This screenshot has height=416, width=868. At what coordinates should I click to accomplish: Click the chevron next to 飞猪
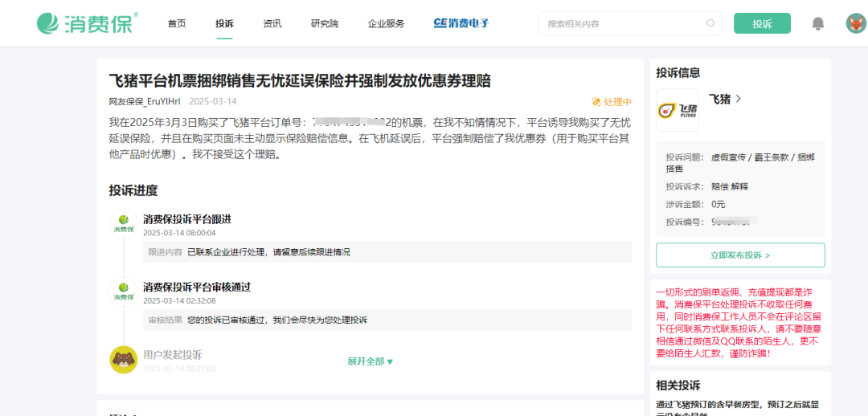[x=739, y=99]
